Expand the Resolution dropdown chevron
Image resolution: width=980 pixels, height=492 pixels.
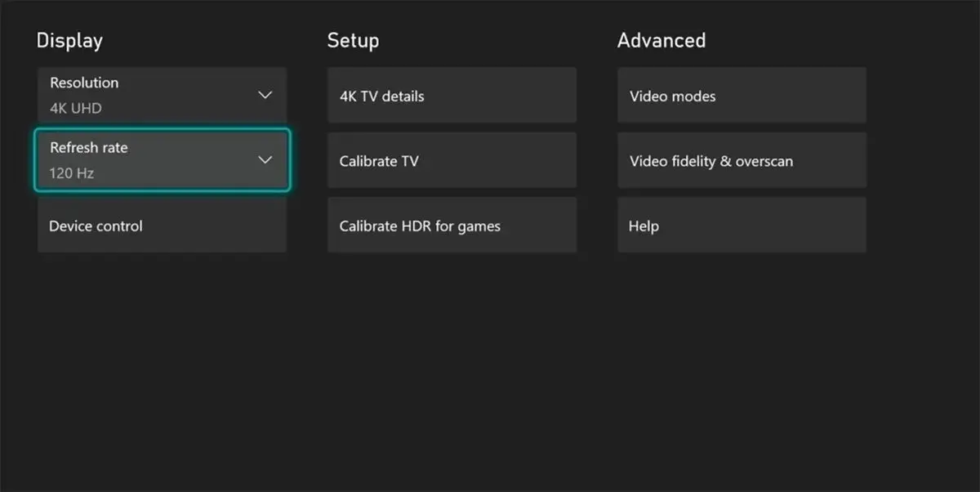coord(265,95)
